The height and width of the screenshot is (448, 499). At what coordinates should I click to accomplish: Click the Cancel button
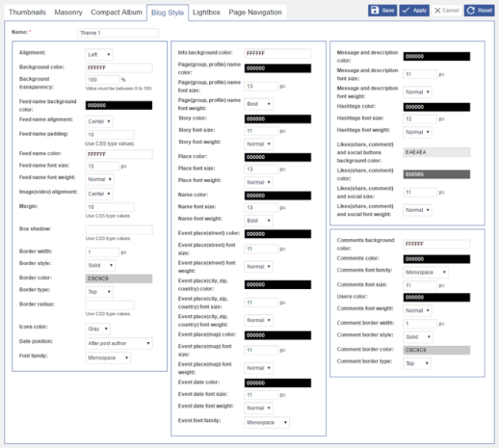click(x=447, y=10)
